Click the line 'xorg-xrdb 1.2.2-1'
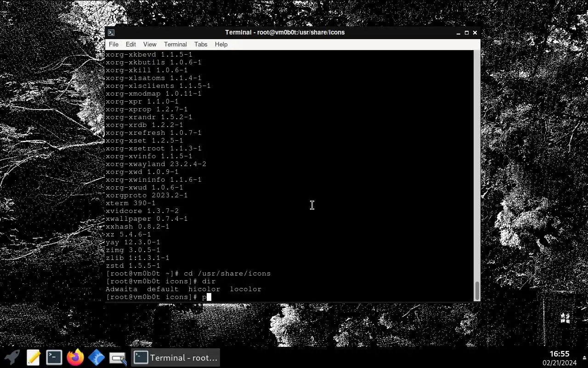The height and width of the screenshot is (368, 588). [x=144, y=125]
